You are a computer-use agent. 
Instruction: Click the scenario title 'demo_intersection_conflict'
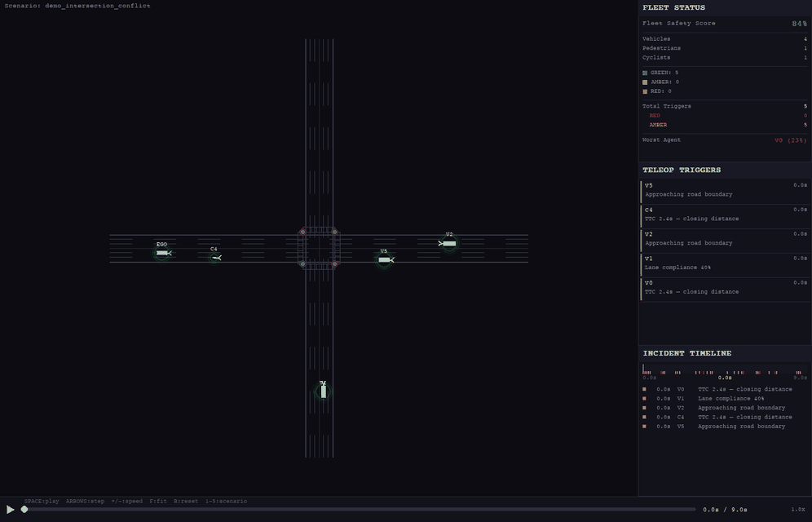pos(98,6)
